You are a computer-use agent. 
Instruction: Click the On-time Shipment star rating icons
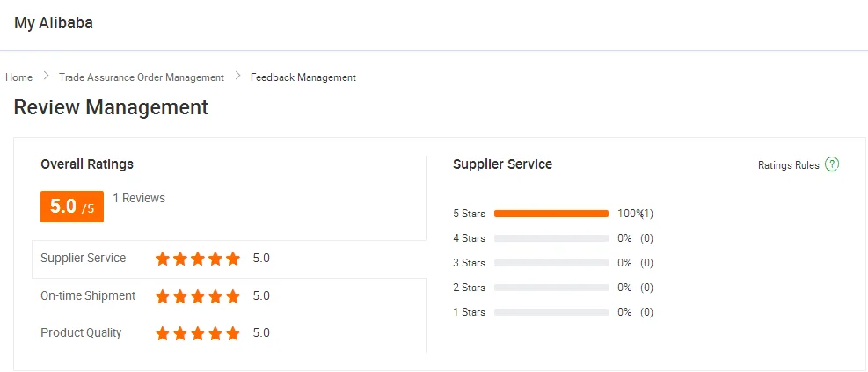coord(198,296)
